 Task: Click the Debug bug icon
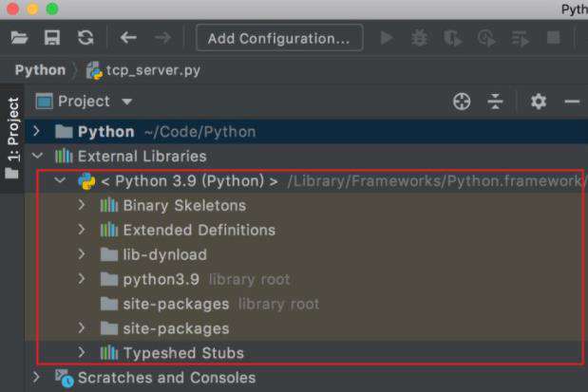[x=419, y=38]
